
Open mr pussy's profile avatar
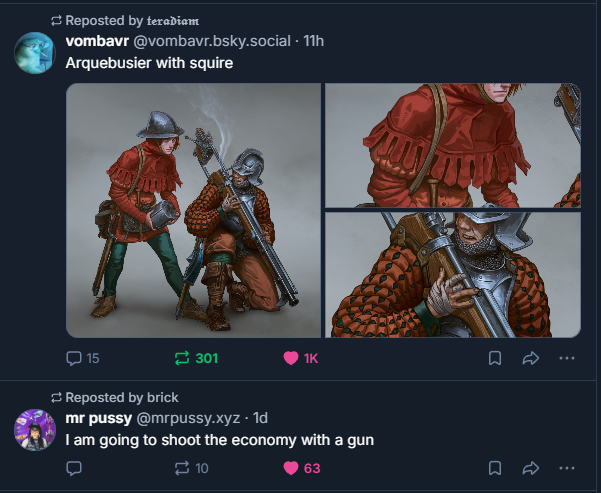point(35,429)
